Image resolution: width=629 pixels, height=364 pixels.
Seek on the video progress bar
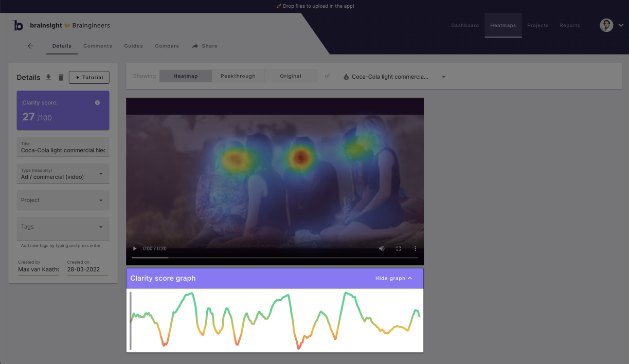[x=275, y=258]
